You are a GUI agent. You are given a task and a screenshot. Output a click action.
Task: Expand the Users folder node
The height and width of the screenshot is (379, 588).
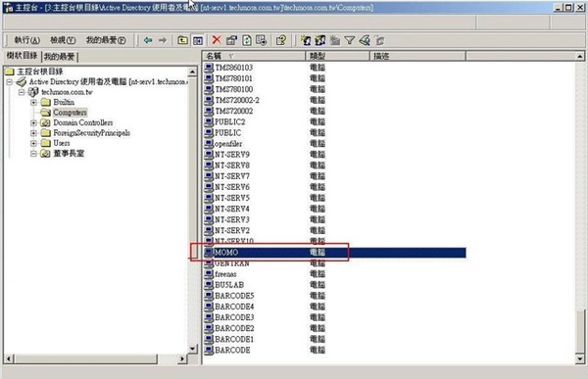click(x=33, y=143)
